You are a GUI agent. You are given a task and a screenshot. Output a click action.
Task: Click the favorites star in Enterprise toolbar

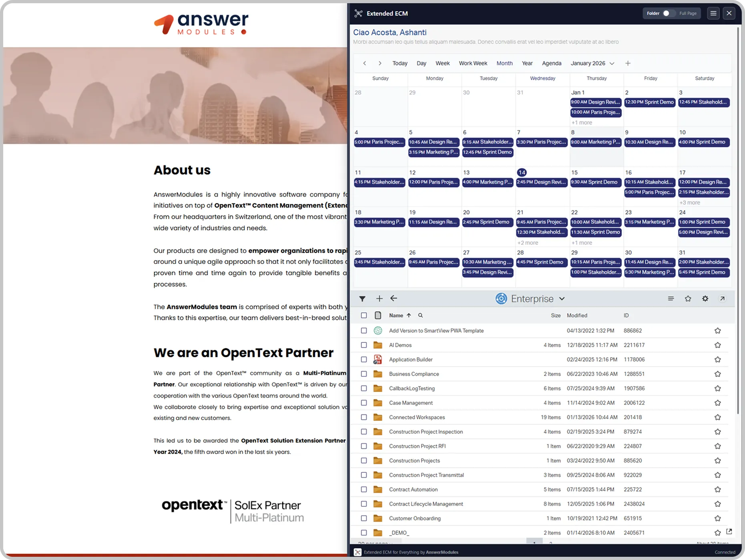[688, 299]
